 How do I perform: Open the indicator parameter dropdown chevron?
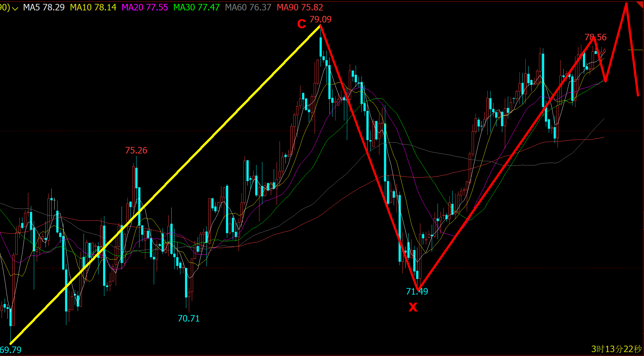pos(15,8)
